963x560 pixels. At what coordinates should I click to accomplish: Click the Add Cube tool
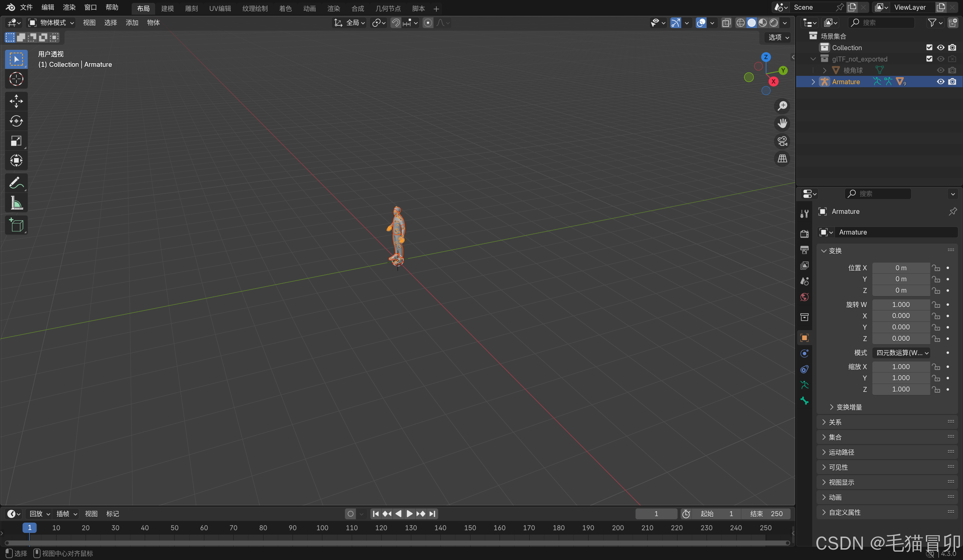(16, 225)
